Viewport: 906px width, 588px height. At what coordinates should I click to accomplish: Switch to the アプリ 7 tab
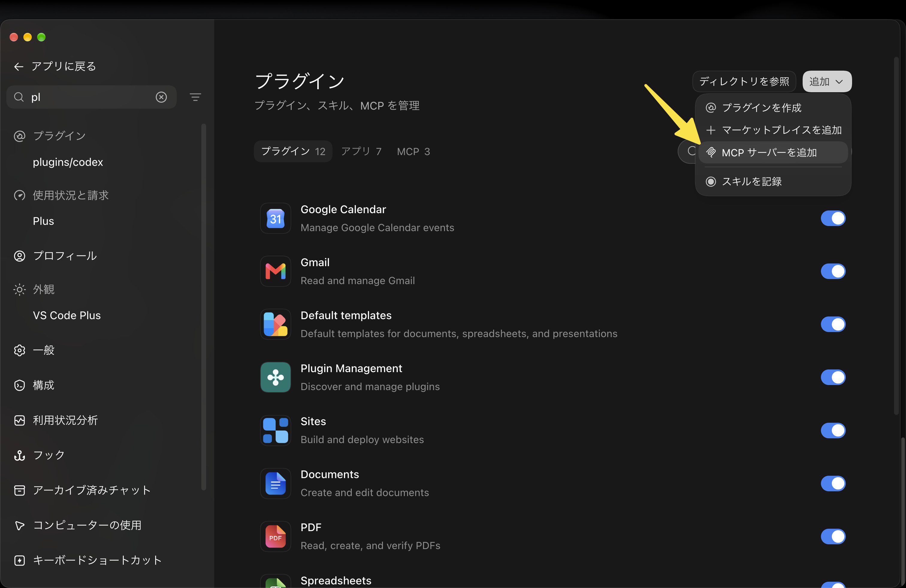point(361,151)
